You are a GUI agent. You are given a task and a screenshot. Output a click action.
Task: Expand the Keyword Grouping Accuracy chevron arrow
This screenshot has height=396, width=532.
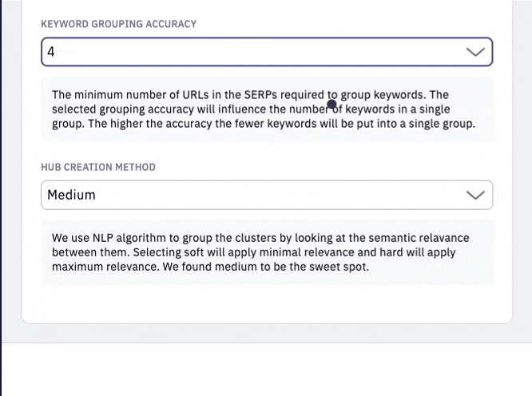475,52
